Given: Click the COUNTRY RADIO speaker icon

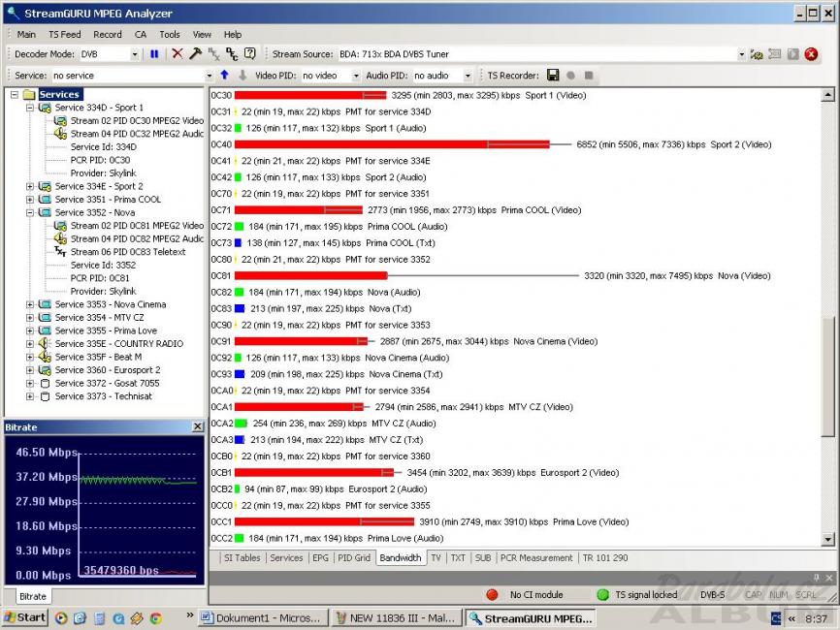Looking at the screenshot, I should coord(45,344).
